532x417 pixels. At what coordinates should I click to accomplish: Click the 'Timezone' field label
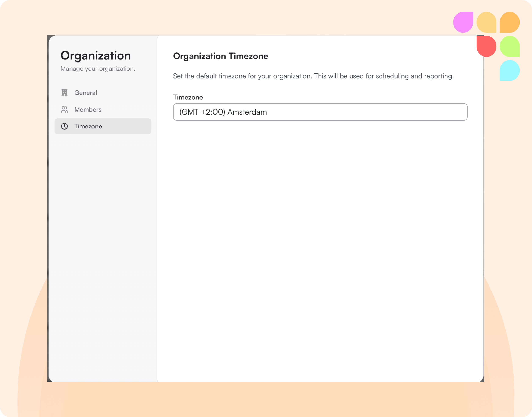click(x=188, y=97)
